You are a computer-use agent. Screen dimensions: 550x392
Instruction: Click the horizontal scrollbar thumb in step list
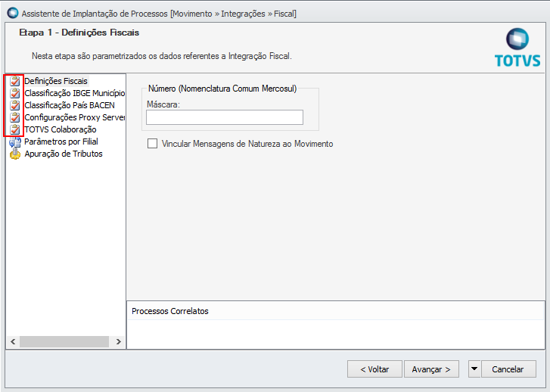64,341
